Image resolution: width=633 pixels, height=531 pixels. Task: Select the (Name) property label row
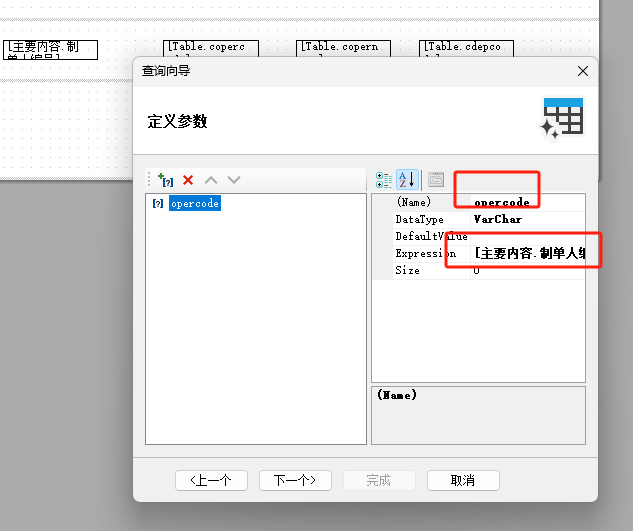414,202
